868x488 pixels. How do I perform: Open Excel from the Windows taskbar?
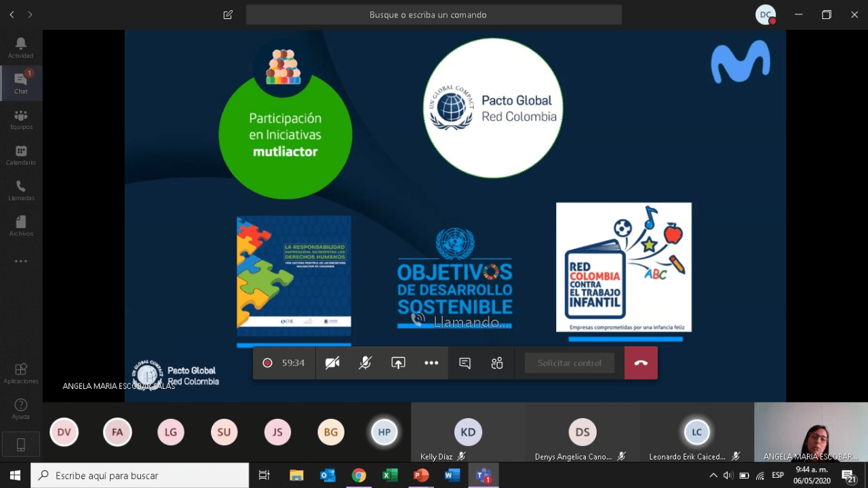390,475
